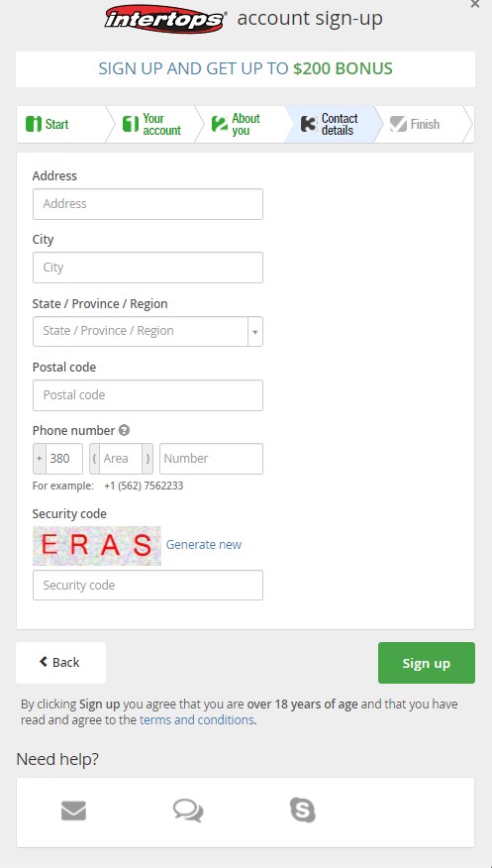Open live chat via speech bubbles icon
492x868 pixels.
coord(188,811)
